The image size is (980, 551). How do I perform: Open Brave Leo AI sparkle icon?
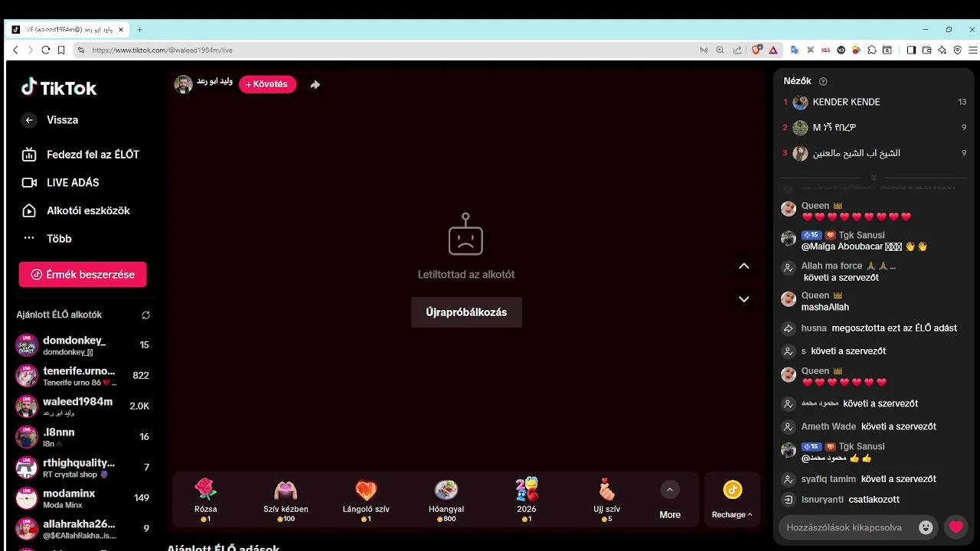(942, 50)
